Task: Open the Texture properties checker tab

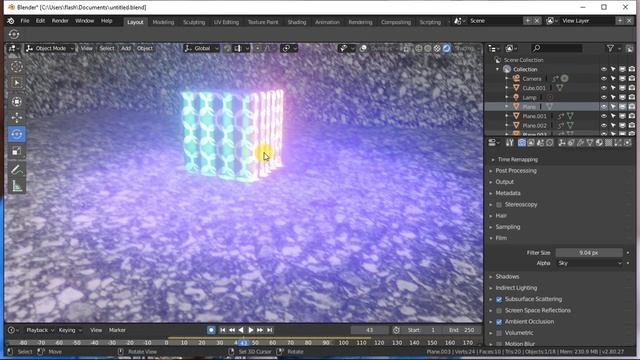Action: tap(609, 142)
